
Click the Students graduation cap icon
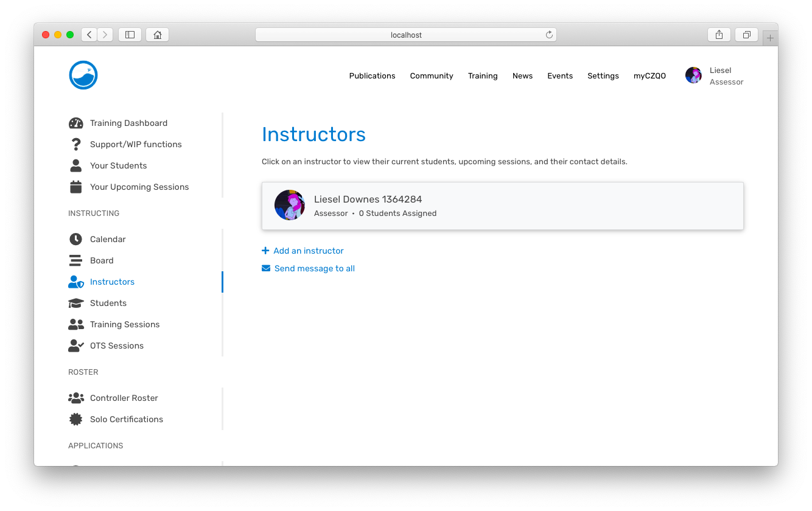[76, 303]
